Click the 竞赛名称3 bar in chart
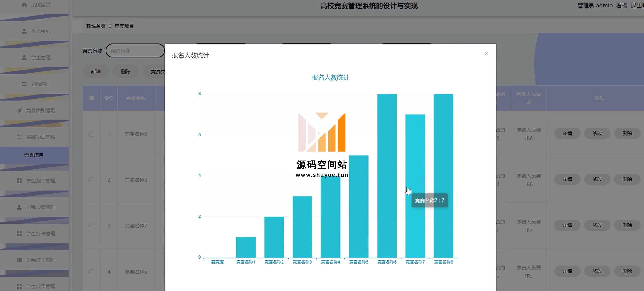Screen dimensions: 644x291 tap(302, 227)
